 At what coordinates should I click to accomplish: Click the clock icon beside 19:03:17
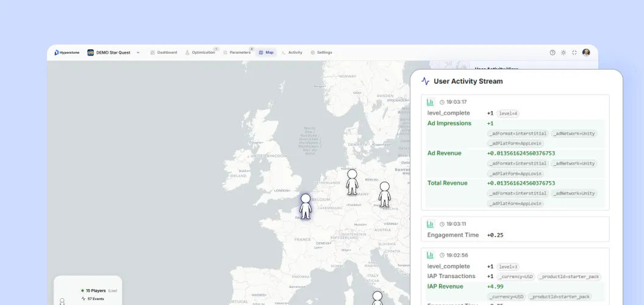pyautogui.click(x=442, y=102)
